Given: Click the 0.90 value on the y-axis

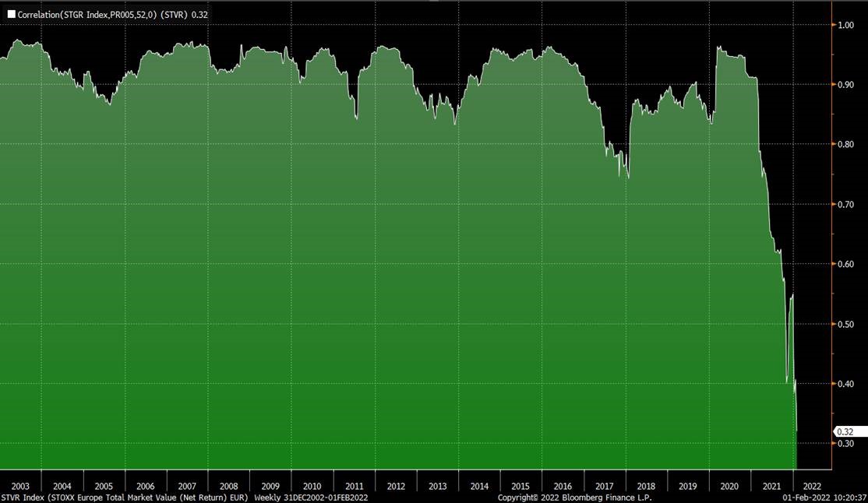Looking at the screenshot, I should (x=846, y=85).
